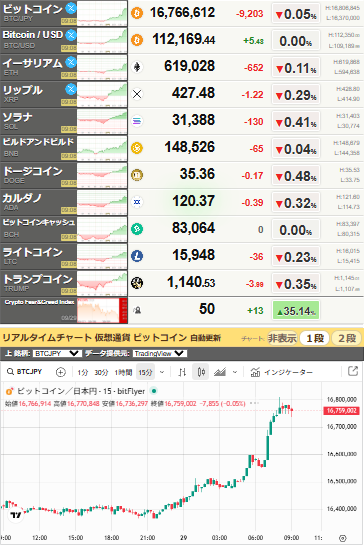Image resolution: width=364 pixels, height=545 pixels.
Task: Click the トランプコイン mini chart thumbnail
Action: [102, 283]
